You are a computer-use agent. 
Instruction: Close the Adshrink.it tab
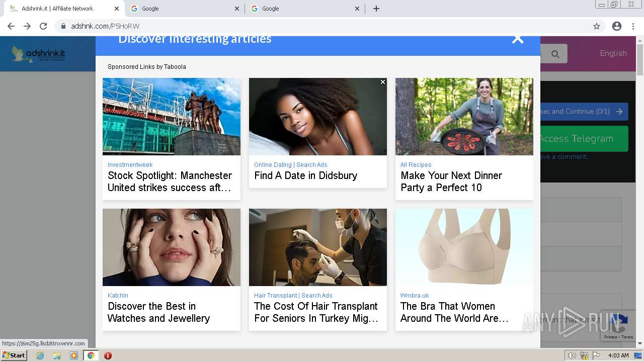coord(116,9)
